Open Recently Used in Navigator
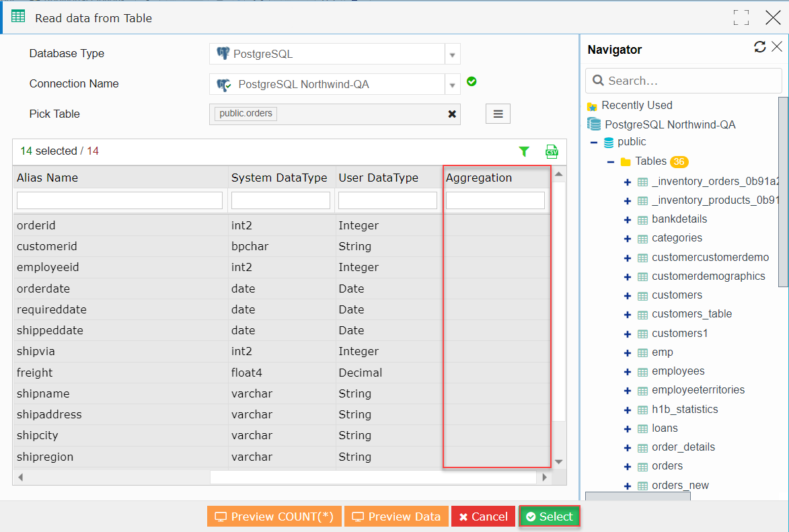789x532 pixels. (x=636, y=105)
